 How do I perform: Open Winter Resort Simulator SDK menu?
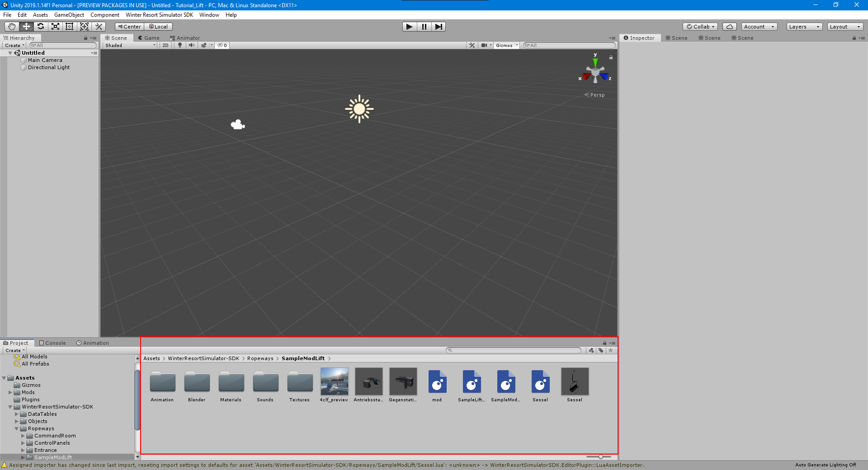click(159, 15)
